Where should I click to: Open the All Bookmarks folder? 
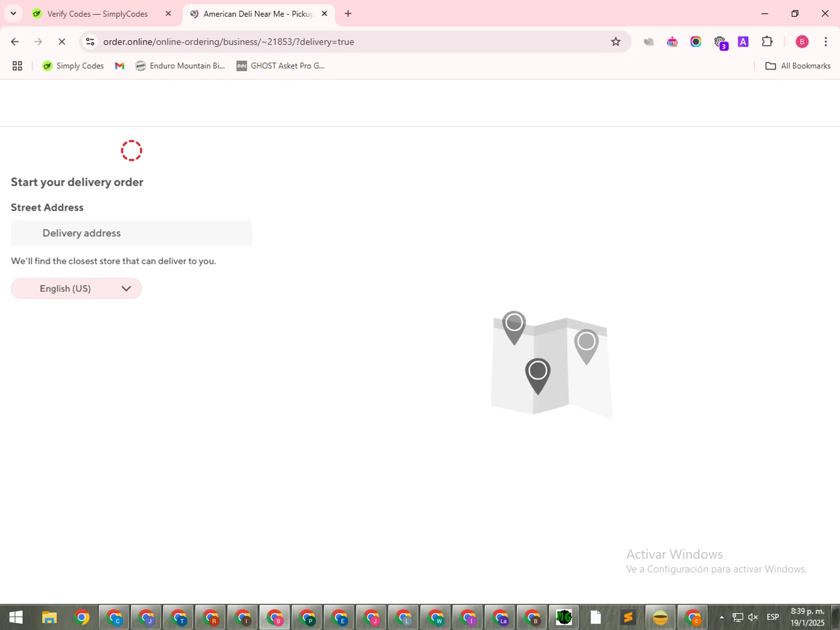(798, 66)
